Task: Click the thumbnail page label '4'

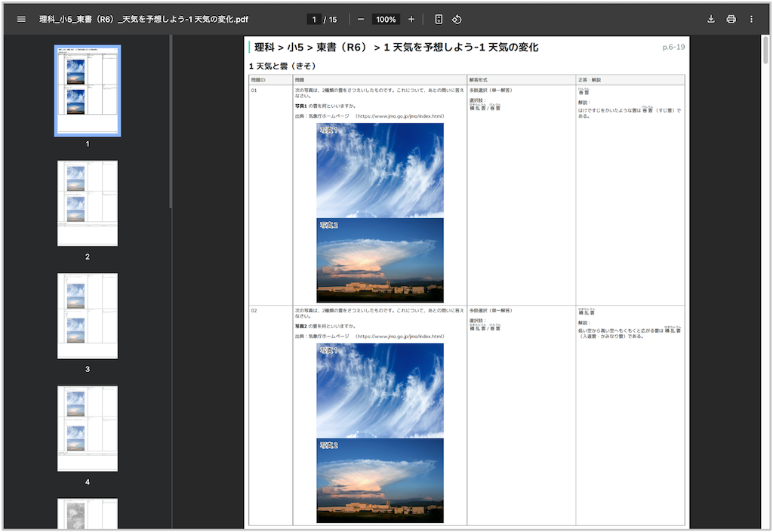Action: [x=88, y=482]
